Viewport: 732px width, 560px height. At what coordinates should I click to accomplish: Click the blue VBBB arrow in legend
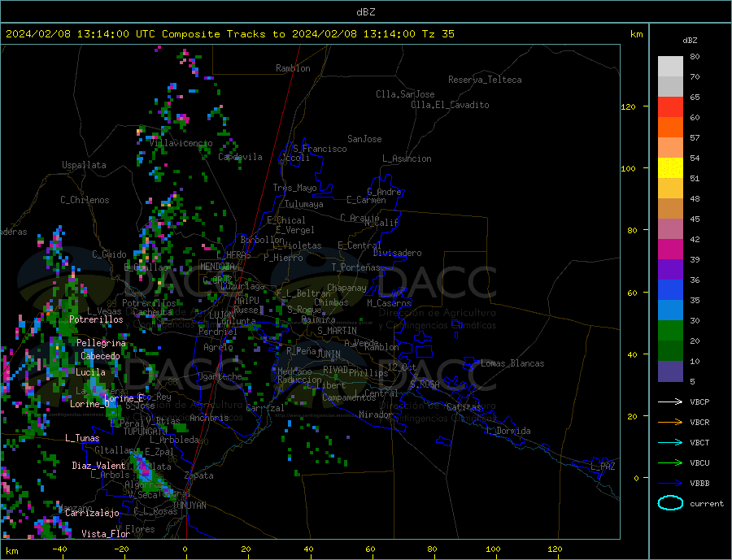(x=670, y=483)
